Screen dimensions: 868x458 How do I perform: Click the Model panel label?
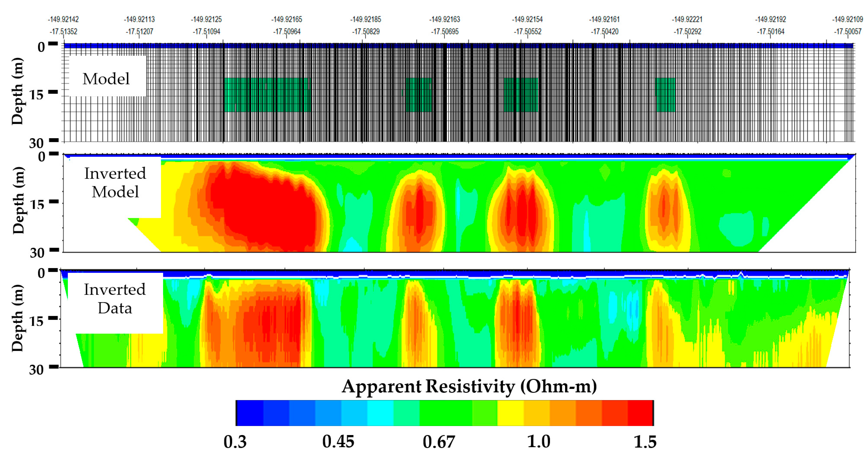point(106,79)
